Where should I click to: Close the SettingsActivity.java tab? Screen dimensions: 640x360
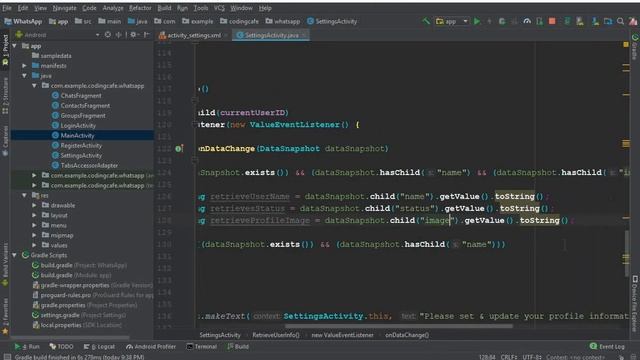pyautogui.click(x=303, y=36)
